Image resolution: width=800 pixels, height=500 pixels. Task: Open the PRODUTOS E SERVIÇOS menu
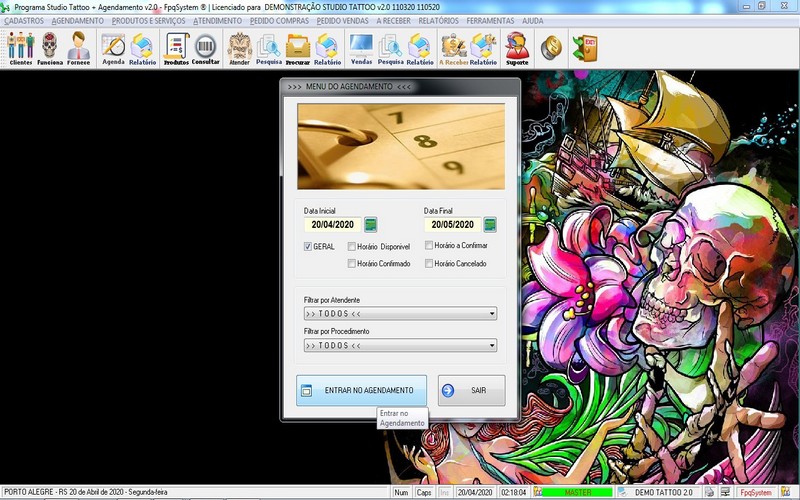point(148,21)
